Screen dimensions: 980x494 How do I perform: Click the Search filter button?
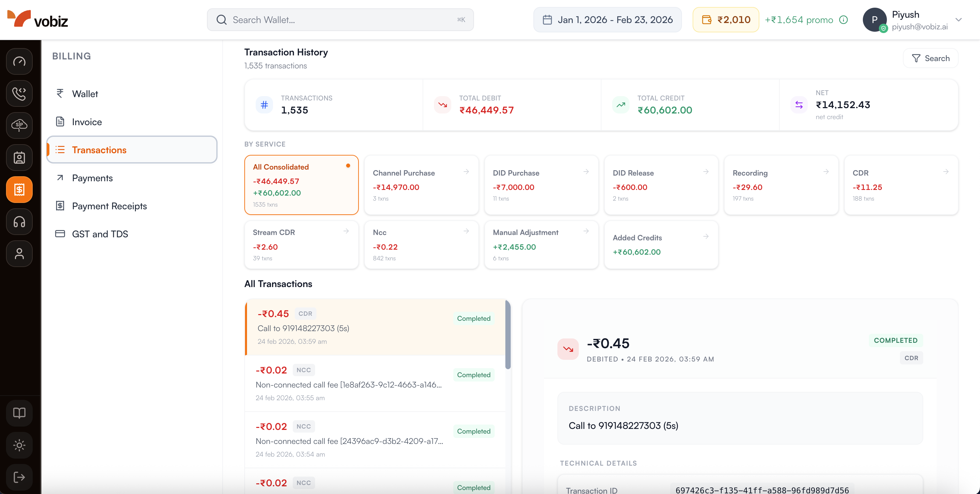pos(931,58)
